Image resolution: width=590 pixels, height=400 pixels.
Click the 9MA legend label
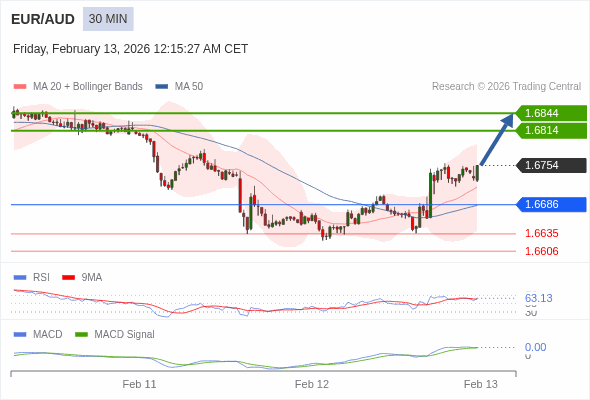point(92,278)
